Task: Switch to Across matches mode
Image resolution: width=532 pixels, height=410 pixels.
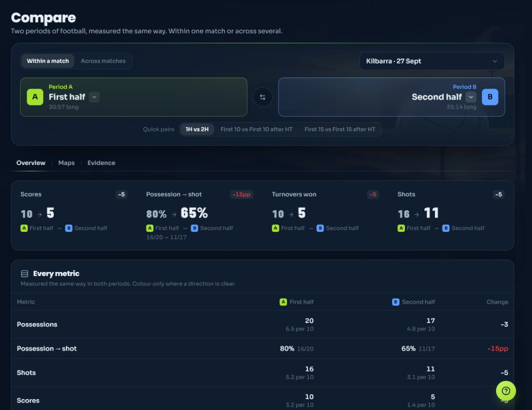Action: click(x=103, y=61)
